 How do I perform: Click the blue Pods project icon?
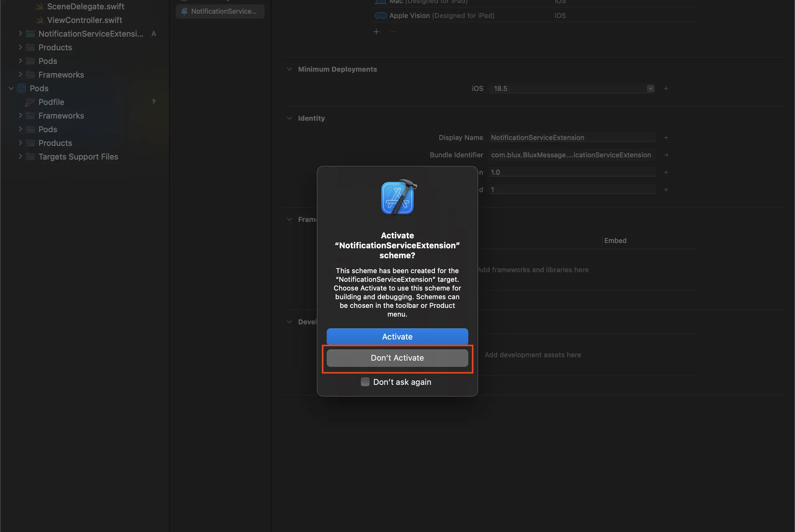point(22,88)
